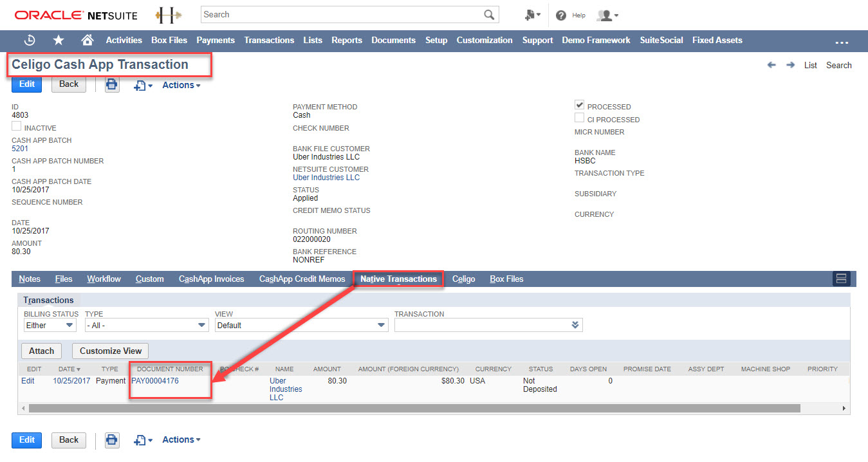Open the Billing Status dropdown
The width and height of the screenshot is (868, 462).
tap(50, 325)
